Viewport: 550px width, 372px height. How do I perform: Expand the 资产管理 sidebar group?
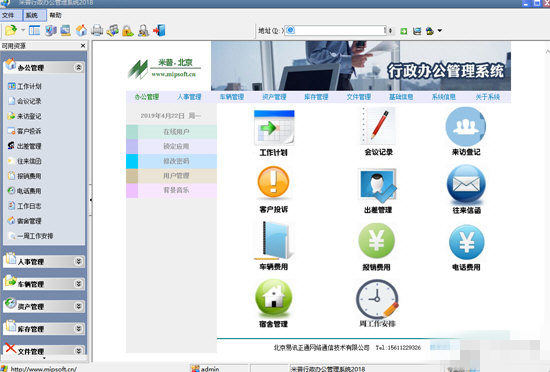79,306
